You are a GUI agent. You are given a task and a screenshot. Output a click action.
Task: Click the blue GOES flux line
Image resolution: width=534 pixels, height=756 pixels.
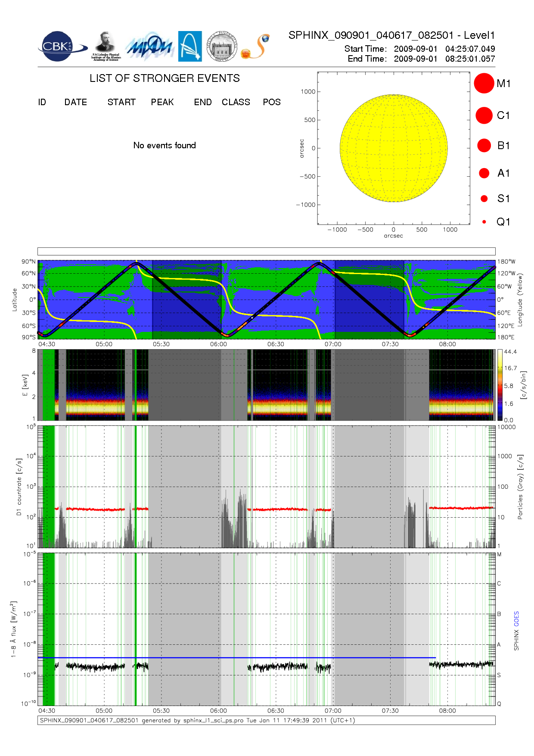click(237, 658)
